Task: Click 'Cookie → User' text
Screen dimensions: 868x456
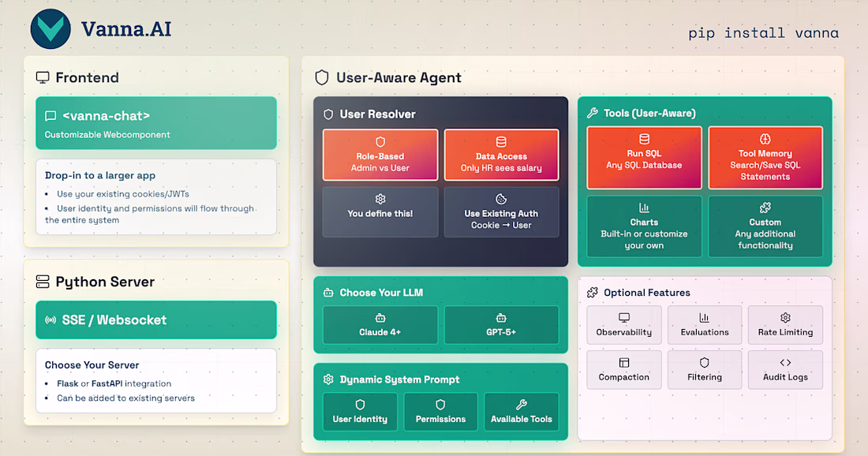Action: (x=501, y=225)
